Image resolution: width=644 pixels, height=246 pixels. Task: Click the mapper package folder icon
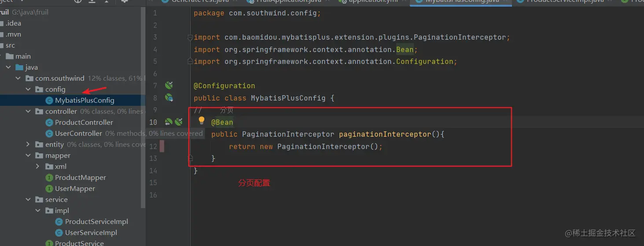point(39,156)
